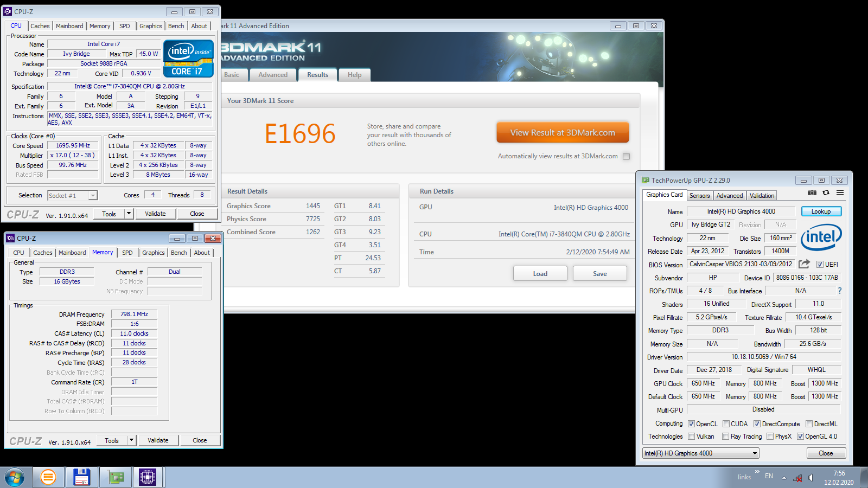The image size is (868, 488).
Task: Switch to the Caches tab in top CPU-Z
Action: pos(40,26)
